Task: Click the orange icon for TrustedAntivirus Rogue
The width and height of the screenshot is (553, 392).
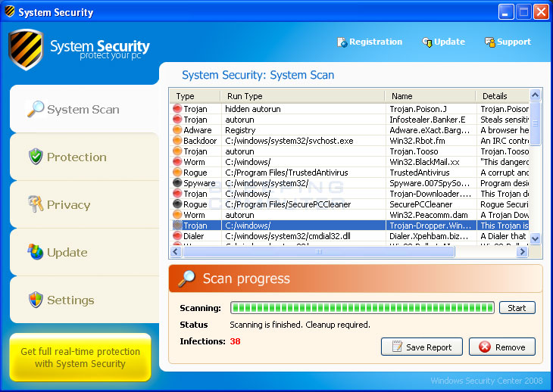Action: pyautogui.click(x=177, y=173)
